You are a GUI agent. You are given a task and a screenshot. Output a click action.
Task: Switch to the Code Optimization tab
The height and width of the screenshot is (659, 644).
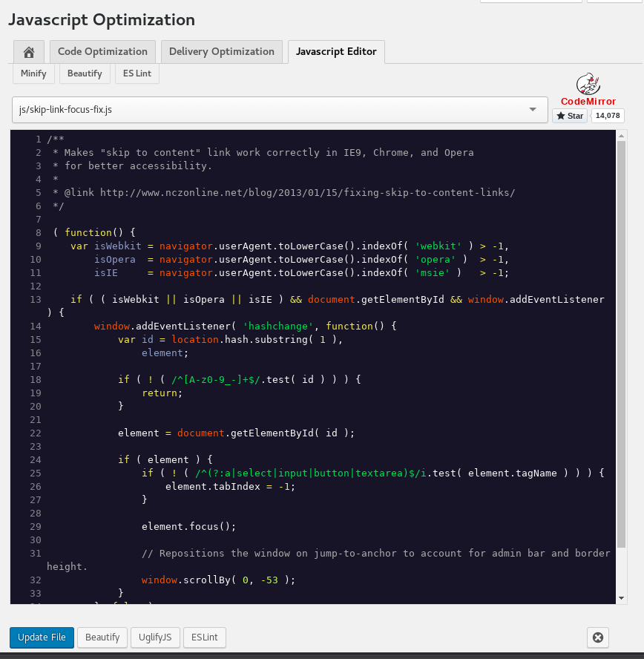pyautogui.click(x=102, y=52)
